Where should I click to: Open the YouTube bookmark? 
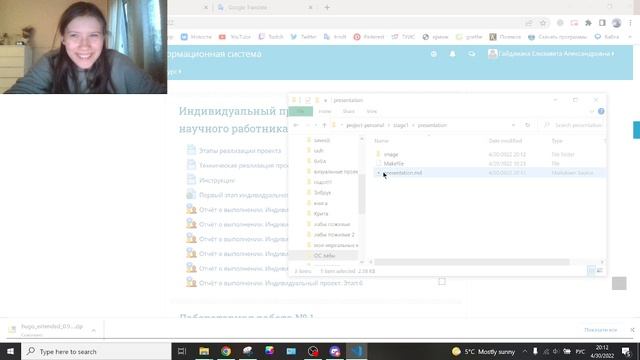click(x=235, y=37)
